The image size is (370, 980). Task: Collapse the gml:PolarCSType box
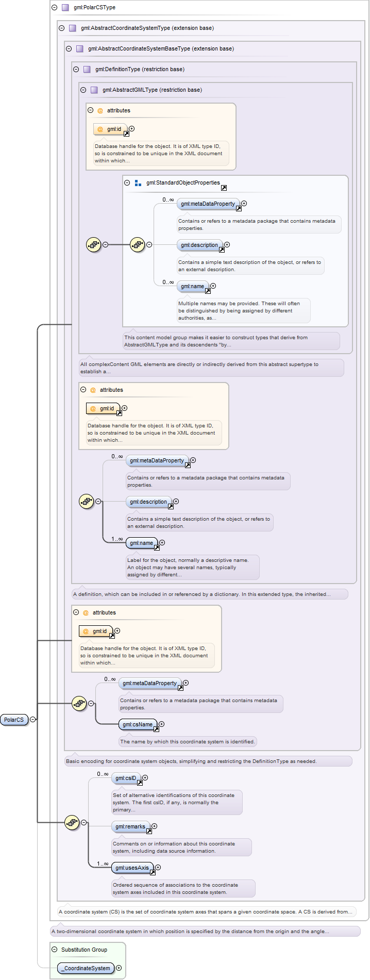(x=54, y=8)
